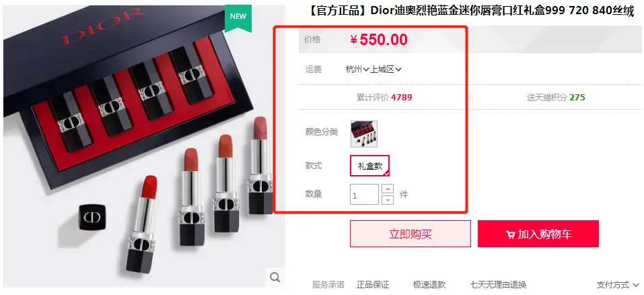Click the green NEW badge on image
The height and width of the screenshot is (295, 644).
pyautogui.click(x=238, y=18)
